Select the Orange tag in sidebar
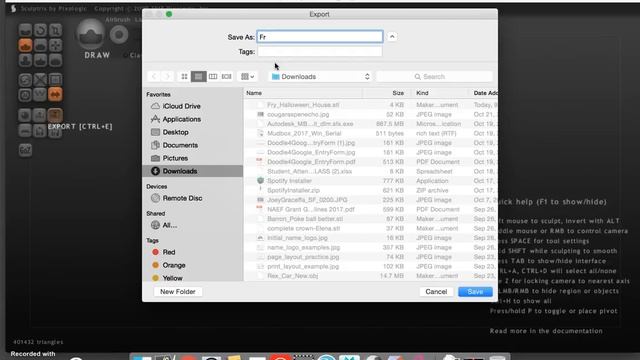Image resolution: width=640 pixels, height=360 pixels. click(x=193, y=265)
